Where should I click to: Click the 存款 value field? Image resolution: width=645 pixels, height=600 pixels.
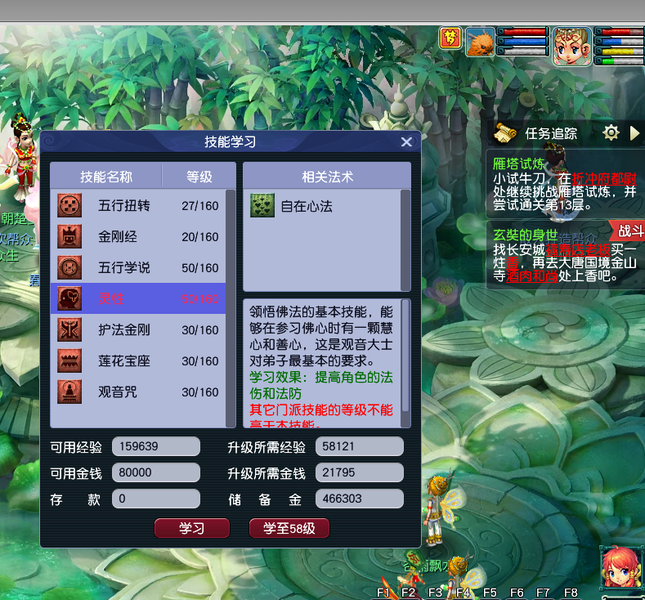pos(156,499)
